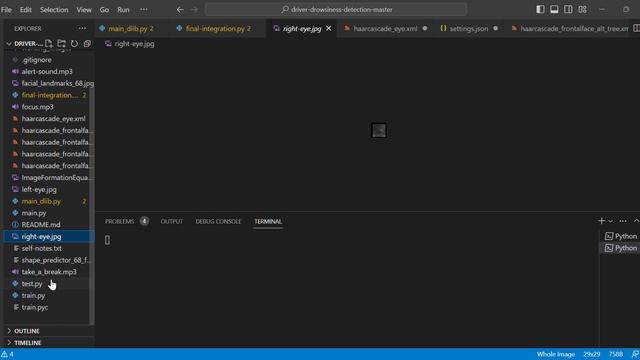The width and height of the screenshot is (640, 360).
Task: Open train.pyc in Explorer
Action: [x=35, y=308]
